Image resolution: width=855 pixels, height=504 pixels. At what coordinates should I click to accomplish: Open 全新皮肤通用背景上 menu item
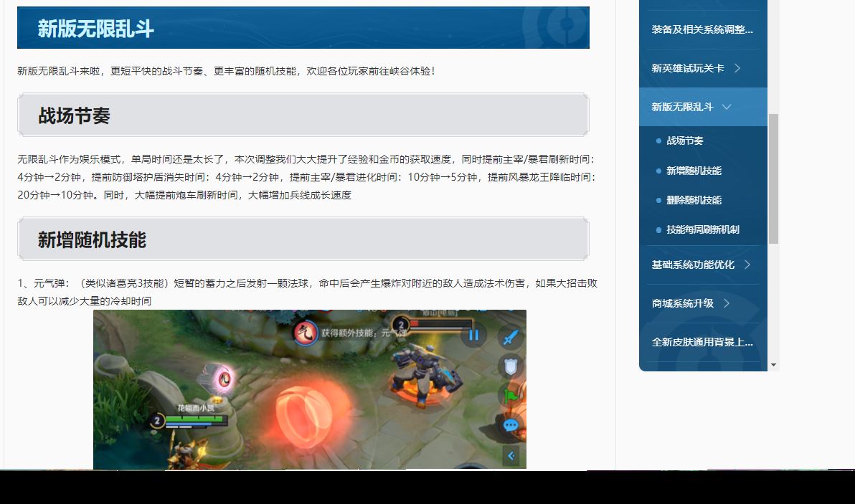point(702,342)
